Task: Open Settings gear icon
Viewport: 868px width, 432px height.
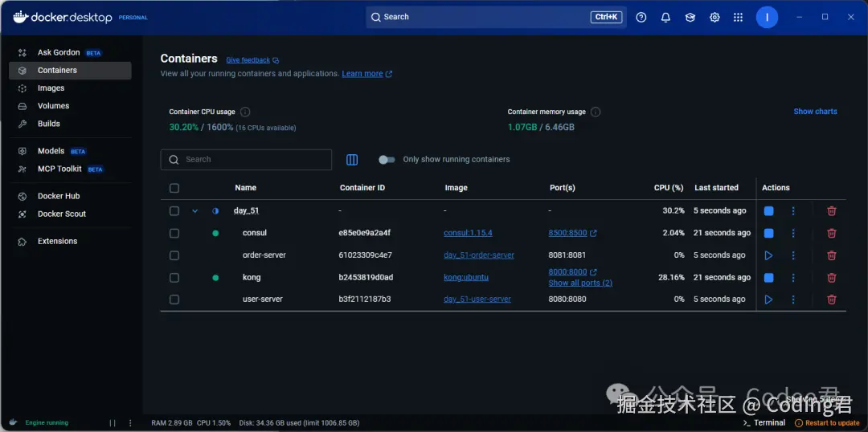Action: click(714, 17)
